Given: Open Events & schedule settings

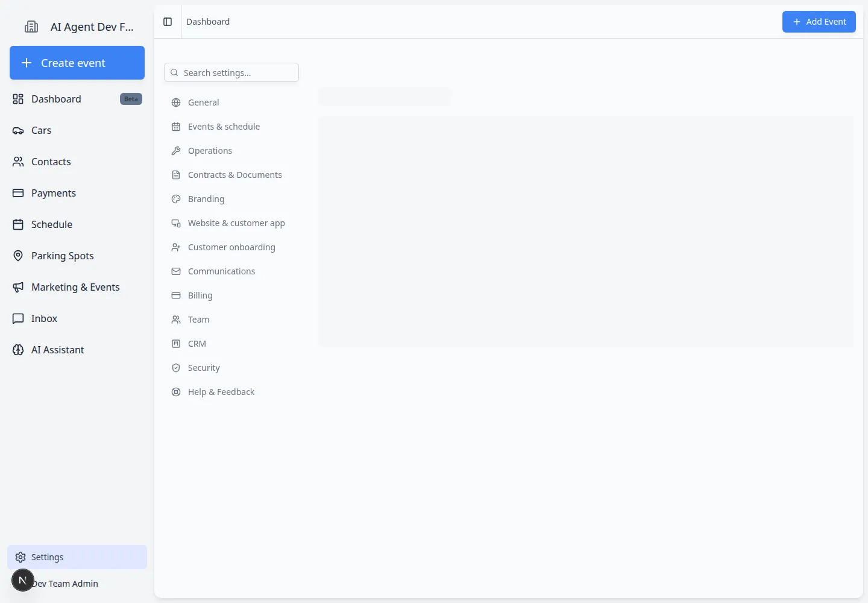Looking at the screenshot, I should point(231,127).
